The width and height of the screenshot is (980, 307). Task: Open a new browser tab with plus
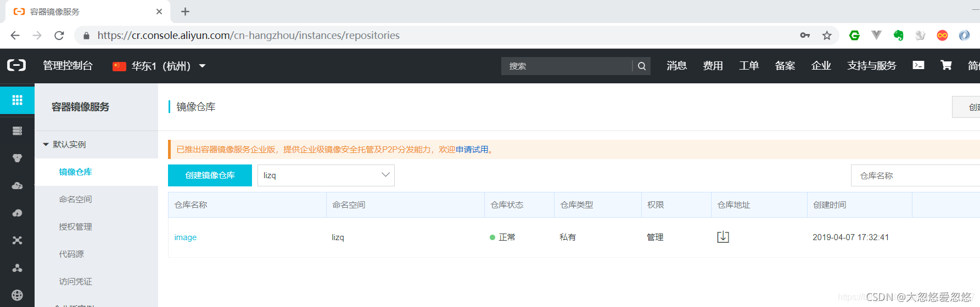click(x=185, y=12)
